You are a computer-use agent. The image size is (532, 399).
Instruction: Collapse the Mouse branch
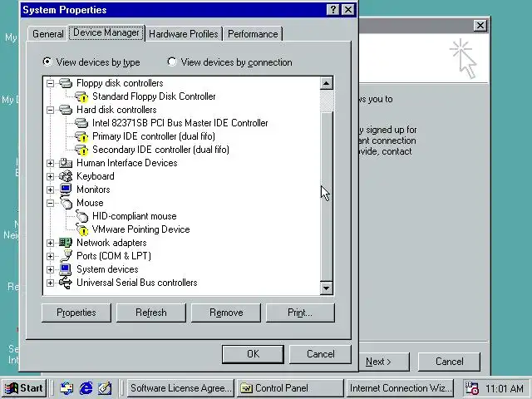pyautogui.click(x=50, y=203)
